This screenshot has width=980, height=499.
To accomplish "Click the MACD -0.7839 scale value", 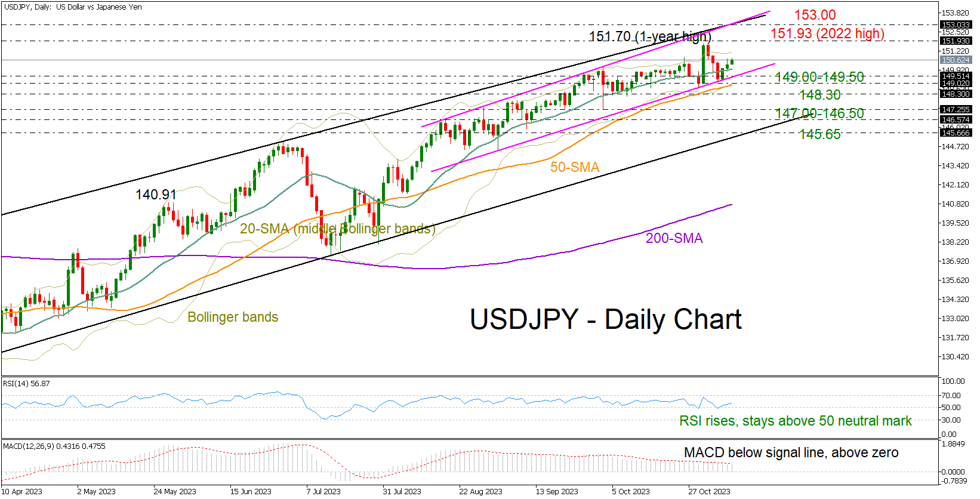I will 953,481.
